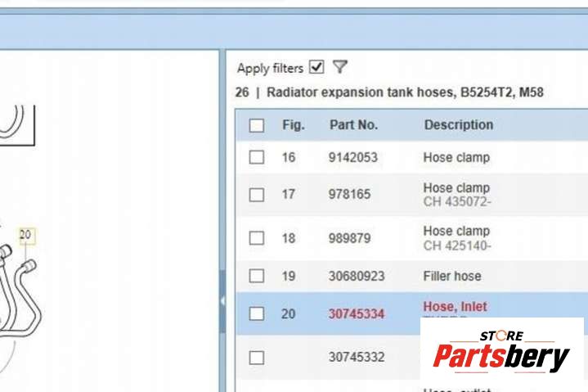The image size is (588, 392).
Task: Sort by the Description column header
Action: (458, 125)
